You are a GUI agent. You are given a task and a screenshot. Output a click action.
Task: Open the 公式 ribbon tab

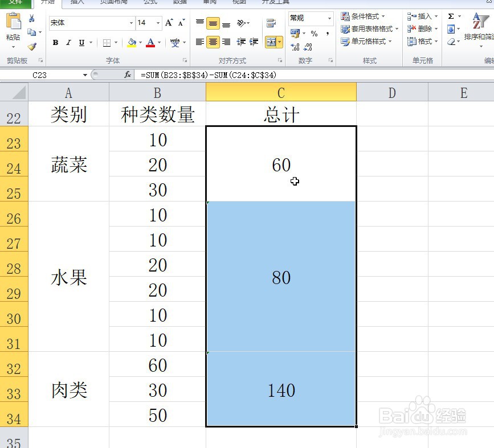pyautogui.click(x=150, y=3)
